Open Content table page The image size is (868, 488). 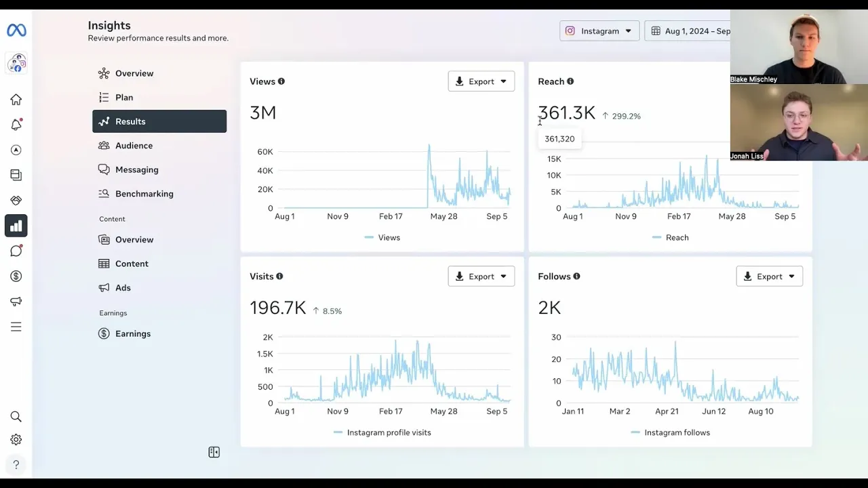[159, 264]
